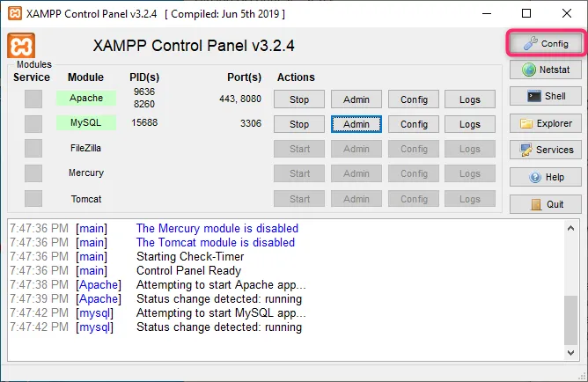Click 'Starting Check-Timer' log entry

(x=190, y=256)
